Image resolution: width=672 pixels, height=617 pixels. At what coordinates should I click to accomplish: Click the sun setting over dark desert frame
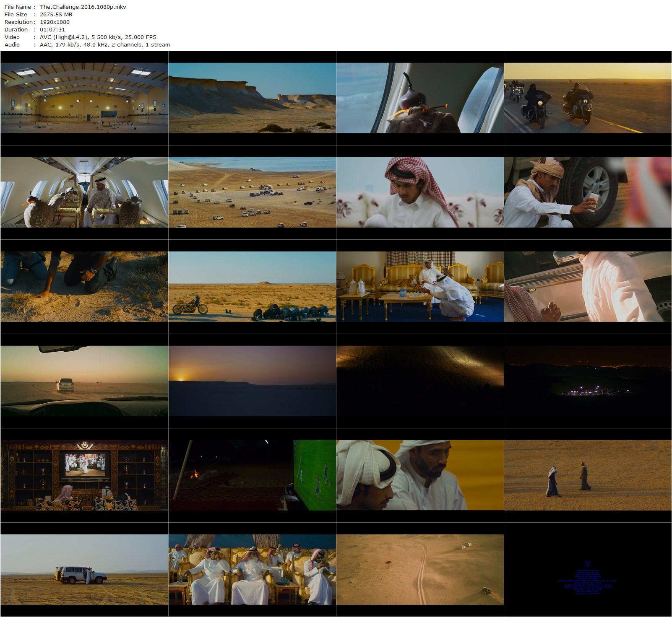coord(252,381)
